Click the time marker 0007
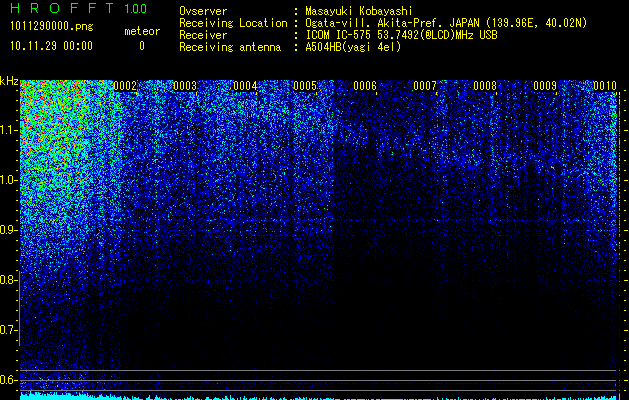The height and width of the screenshot is (400, 629). pyautogui.click(x=425, y=86)
